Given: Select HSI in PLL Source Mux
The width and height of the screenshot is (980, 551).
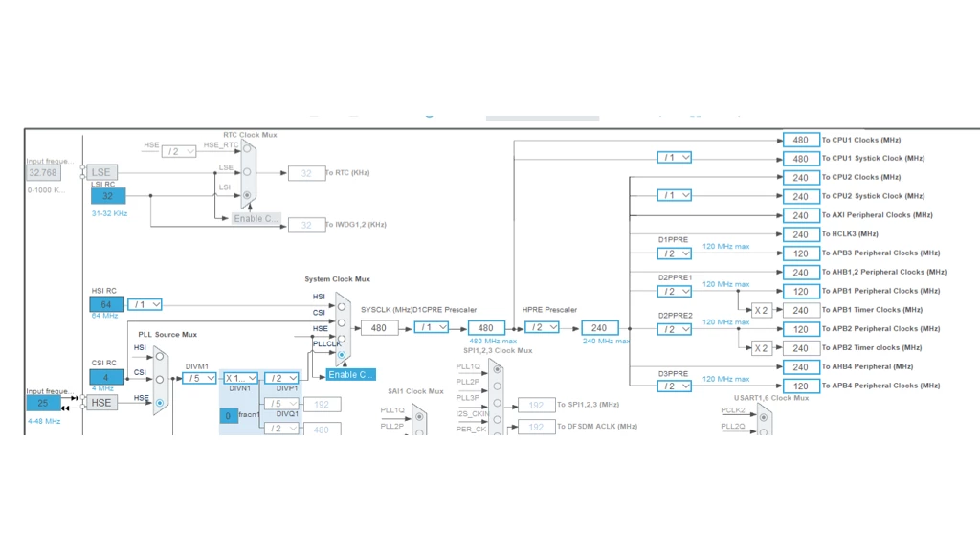Looking at the screenshot, I should pyautogui.click(x=160, y=356).
